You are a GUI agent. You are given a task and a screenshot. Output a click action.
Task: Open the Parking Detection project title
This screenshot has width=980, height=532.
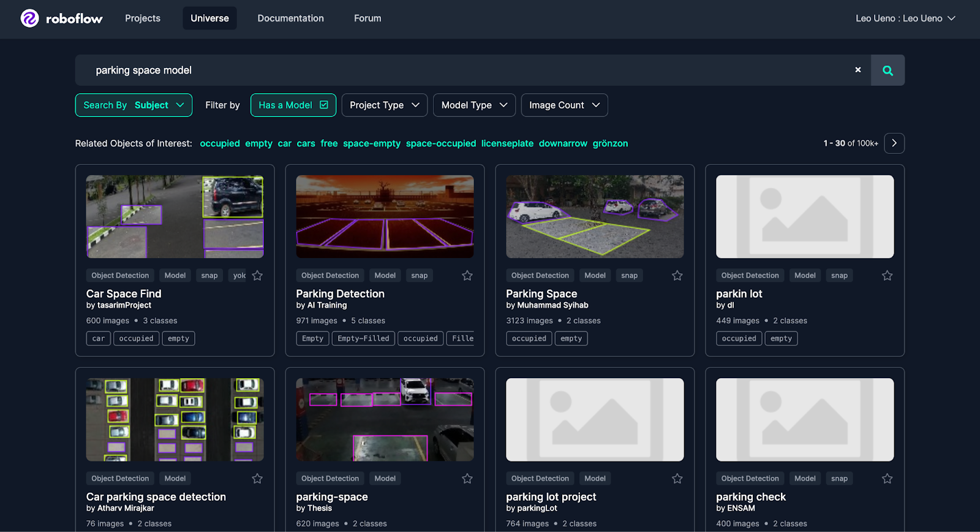340,294
